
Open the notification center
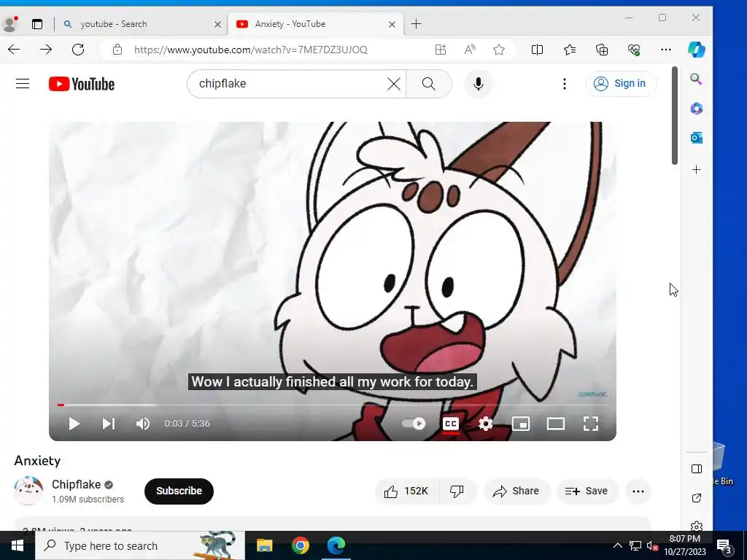pyautogui.click(x=724, y=545)
